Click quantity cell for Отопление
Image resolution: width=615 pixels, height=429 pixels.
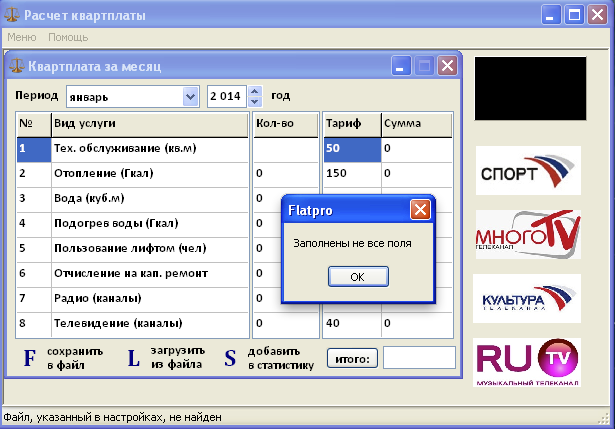(286, 175)
